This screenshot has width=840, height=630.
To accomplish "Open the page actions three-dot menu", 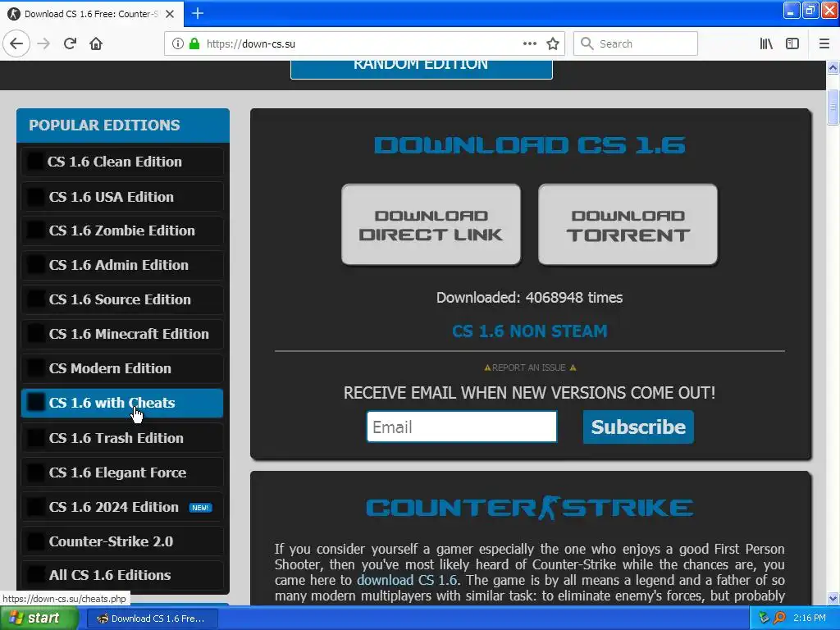I will click(x=530, y=44).
